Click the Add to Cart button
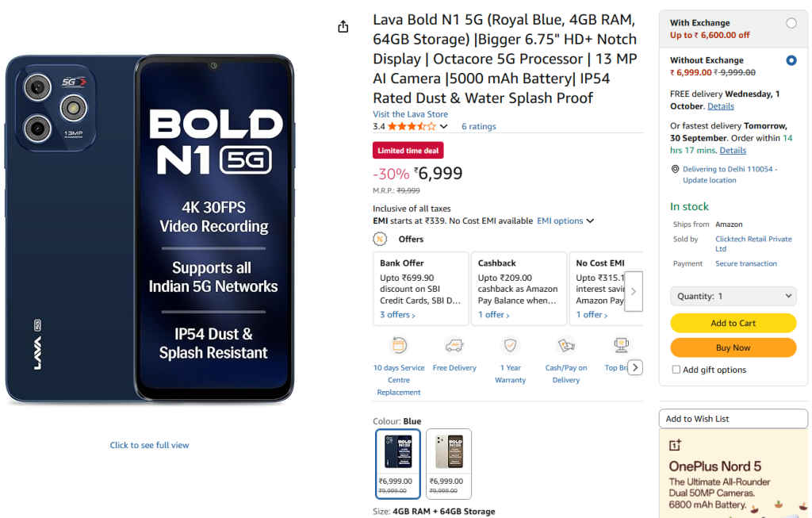 tap(733, 323)
